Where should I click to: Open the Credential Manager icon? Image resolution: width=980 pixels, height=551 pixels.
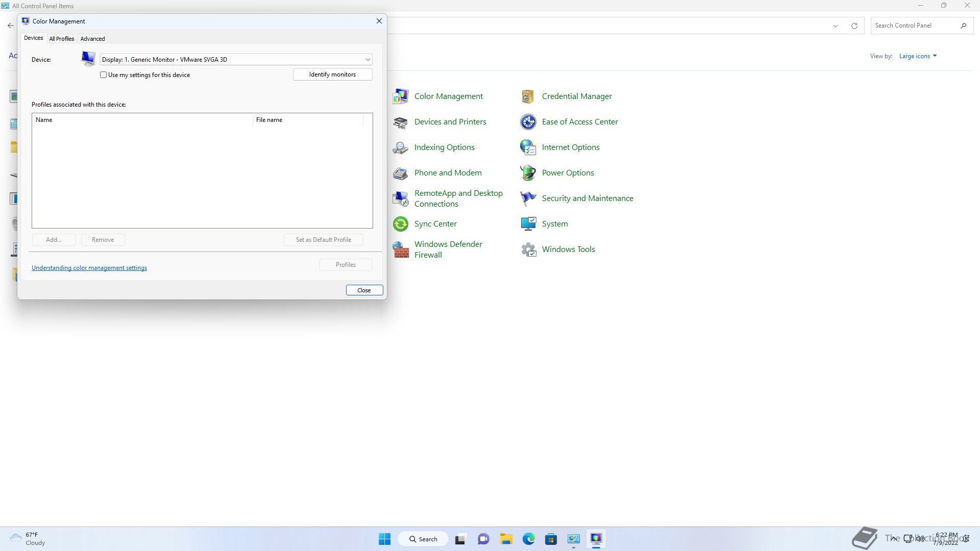[528, 96]
